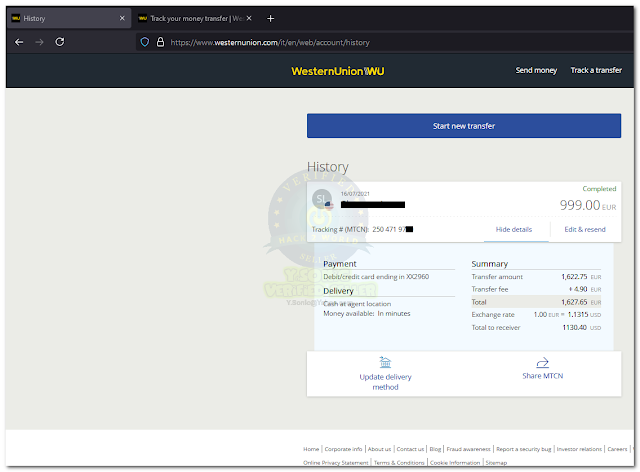Open the Blog footer link
This screenshot has width=640, height=472.
pyautogui.click(x=435, y=449)
